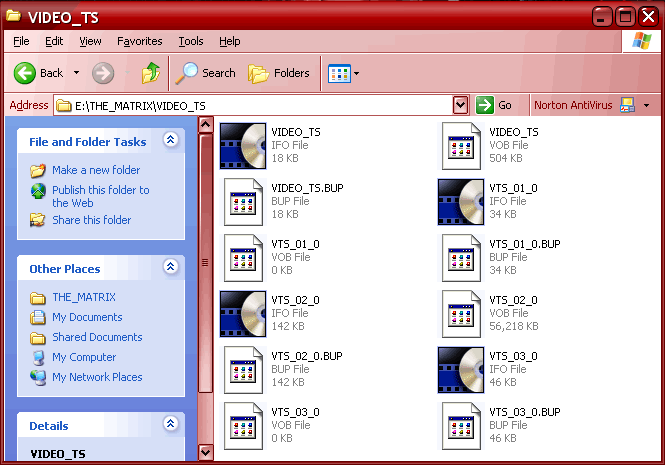Click the Go button
665x465 pixels.
tap(494, 105)
